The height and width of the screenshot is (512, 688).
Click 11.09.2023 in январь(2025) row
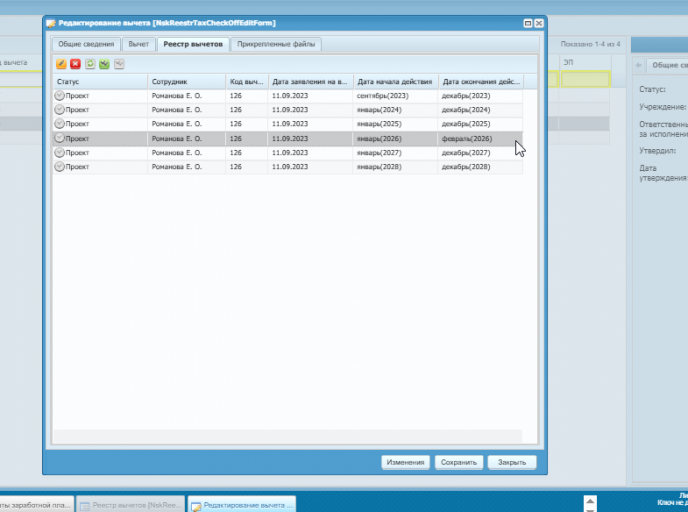pos(290,124)
